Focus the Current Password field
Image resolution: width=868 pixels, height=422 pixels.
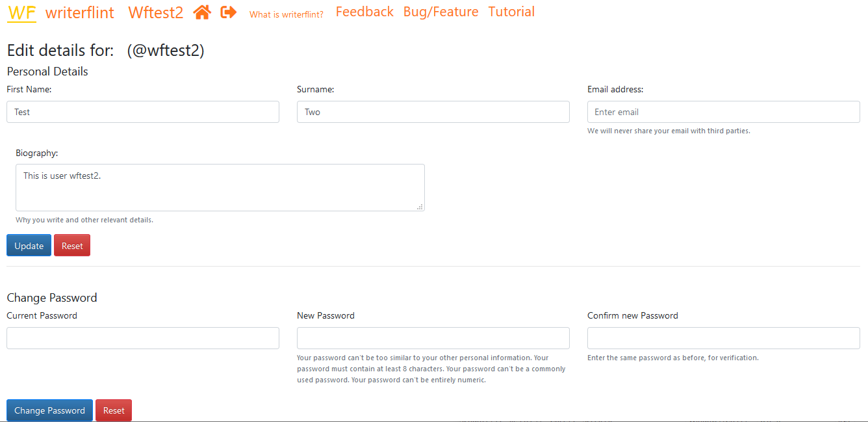[143, 338]
